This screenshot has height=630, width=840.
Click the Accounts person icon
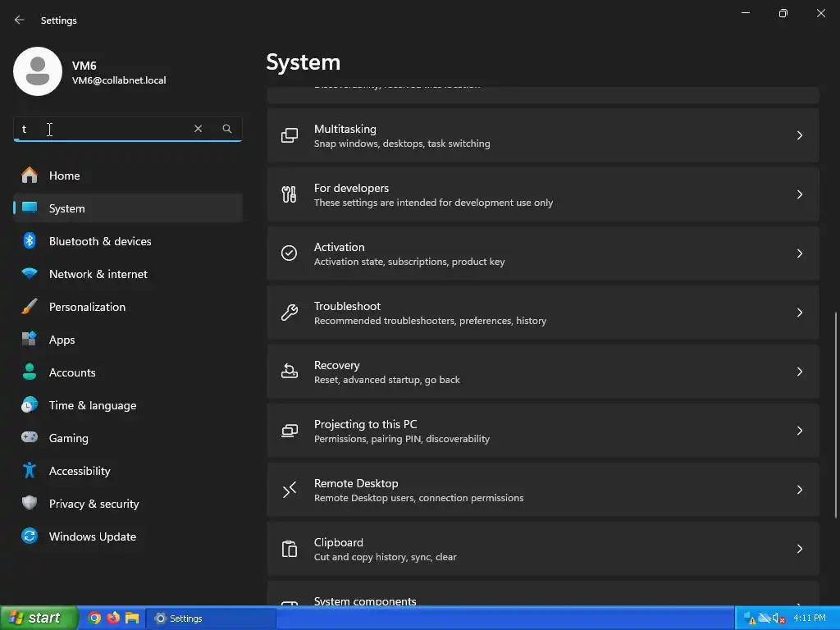pos(30,372)
